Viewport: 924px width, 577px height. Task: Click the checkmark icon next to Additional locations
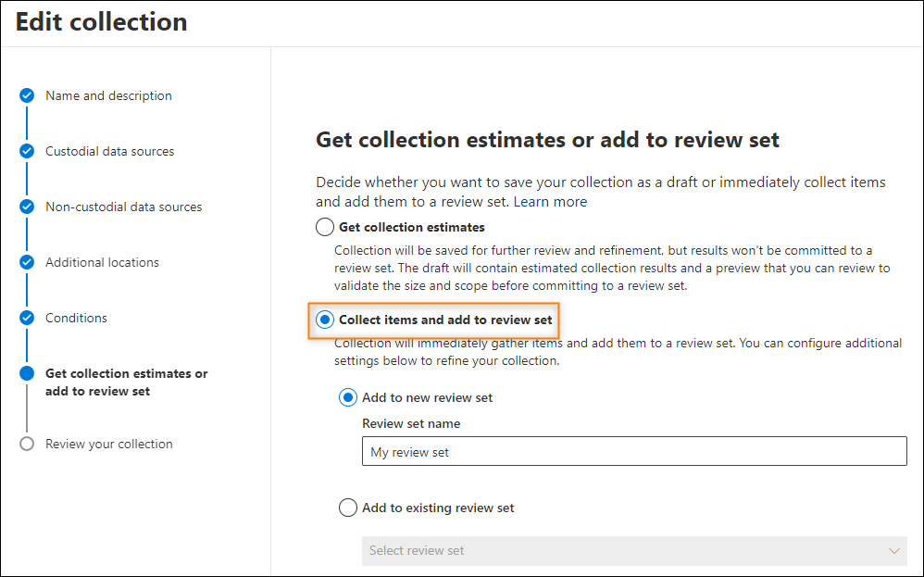27,262
